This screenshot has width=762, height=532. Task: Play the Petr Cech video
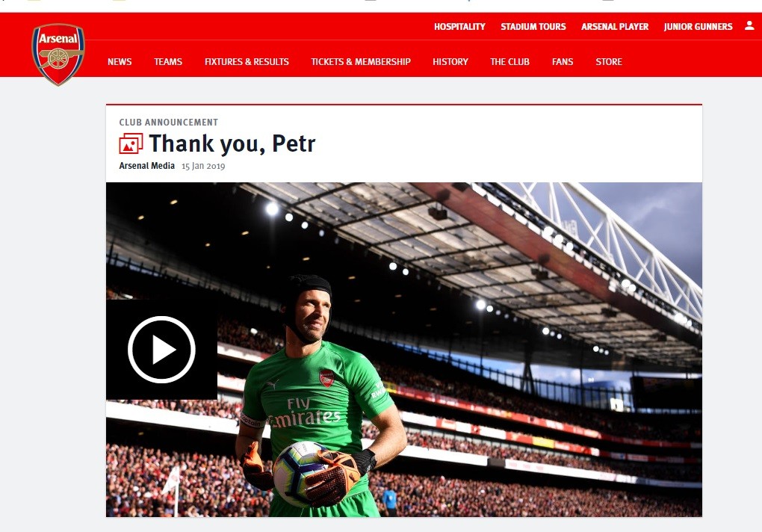[x=162, y=350]
